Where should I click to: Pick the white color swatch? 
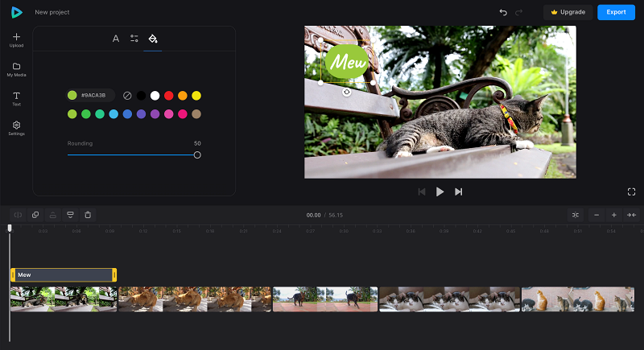pos(155,96)
